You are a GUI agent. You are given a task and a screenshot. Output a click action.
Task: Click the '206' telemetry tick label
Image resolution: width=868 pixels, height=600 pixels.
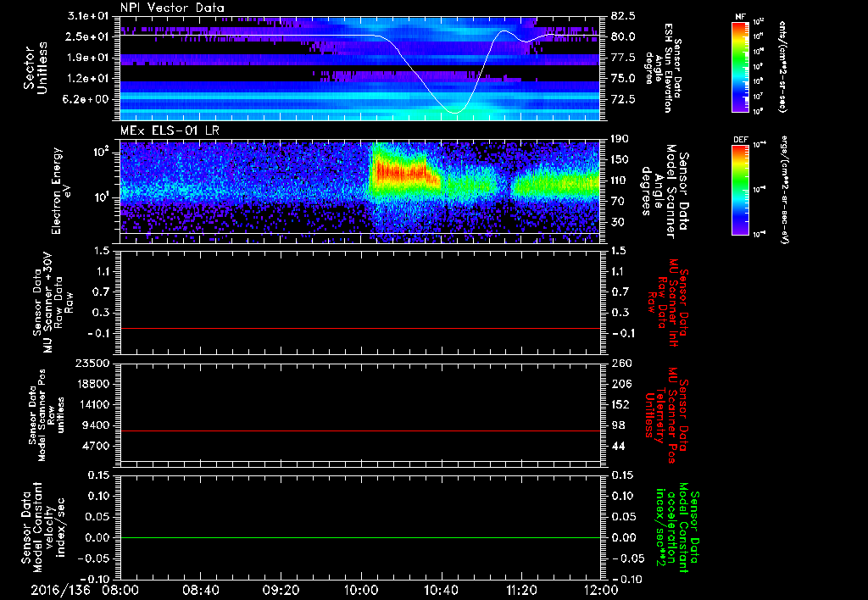pyautogui.click(x=621, y=384)
